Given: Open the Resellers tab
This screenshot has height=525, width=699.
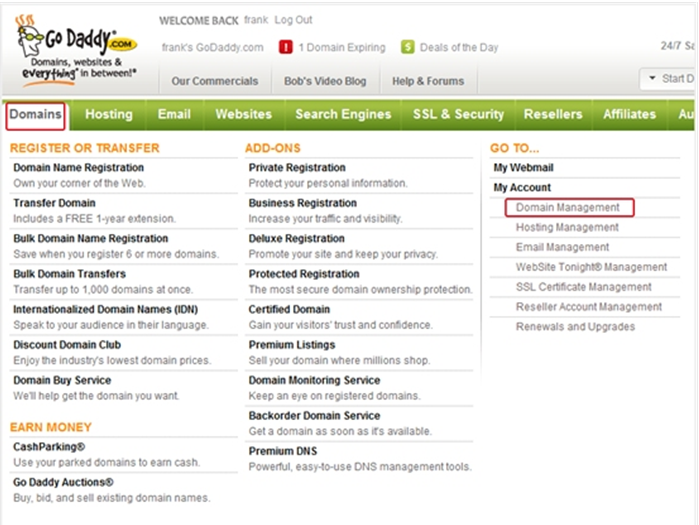Looking at the screenshot, I should tap(553, 115).
